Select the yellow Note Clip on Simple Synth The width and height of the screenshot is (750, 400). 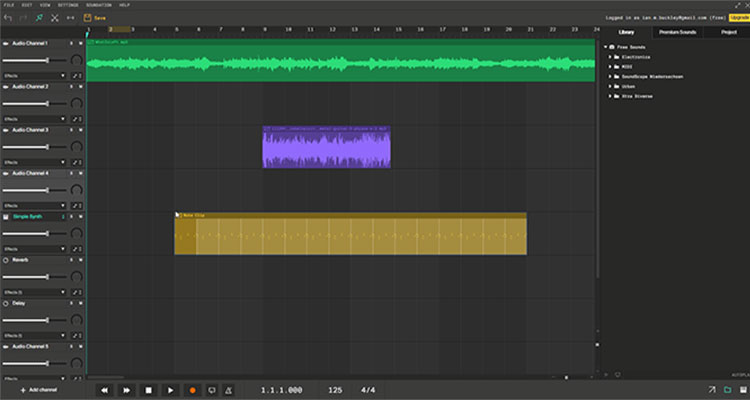coord(351,233)
